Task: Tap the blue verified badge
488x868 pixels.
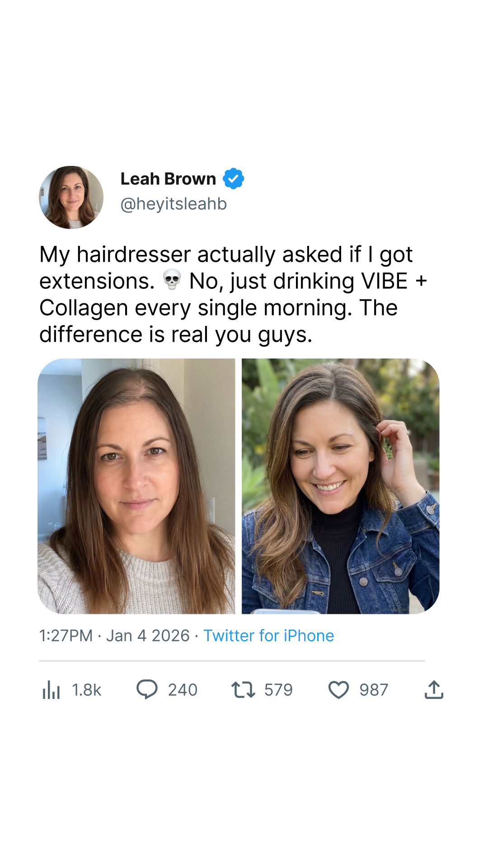Action: 234,179
